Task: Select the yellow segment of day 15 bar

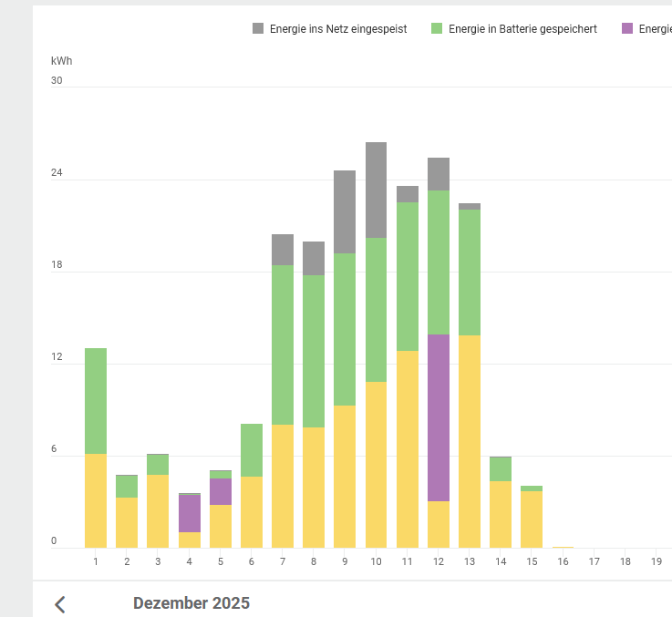Action: [532, 519]
